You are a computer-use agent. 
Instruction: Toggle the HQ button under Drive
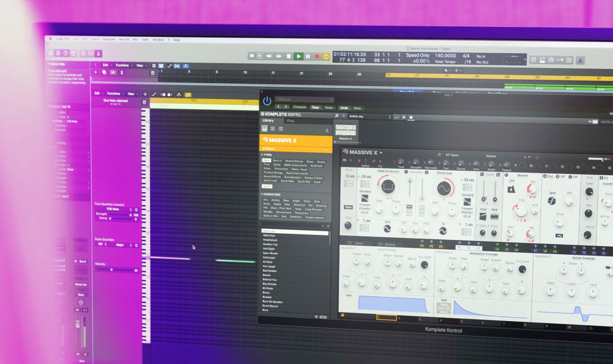559,235
